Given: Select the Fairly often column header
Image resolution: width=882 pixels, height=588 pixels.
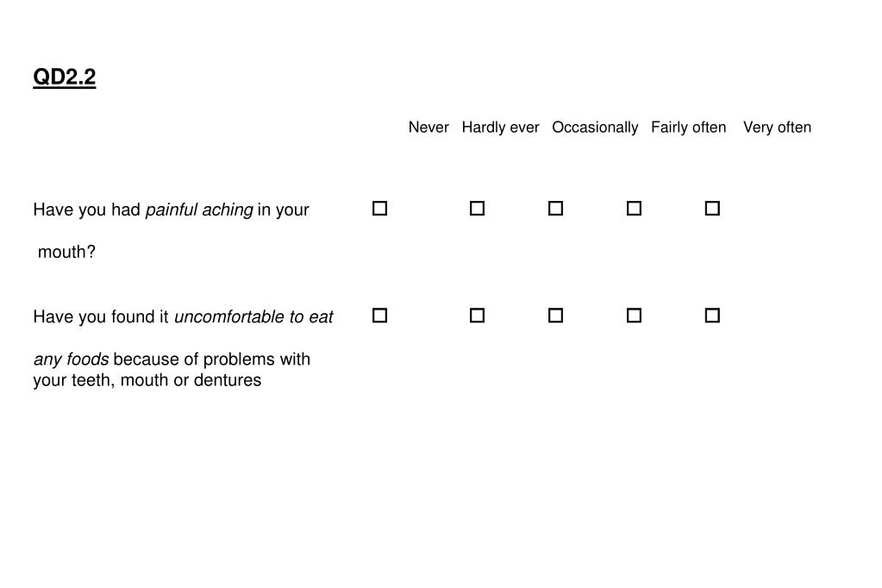Looking at the screenshot, I should 689,128.
